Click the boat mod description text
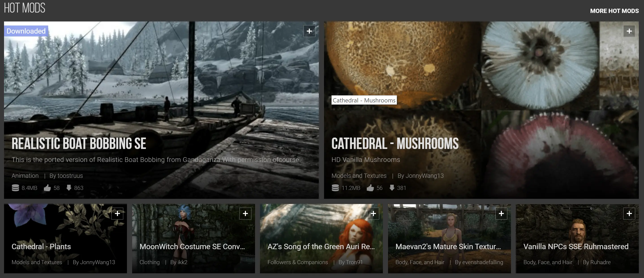The image size is (644, 278). [x=156, y=160]
